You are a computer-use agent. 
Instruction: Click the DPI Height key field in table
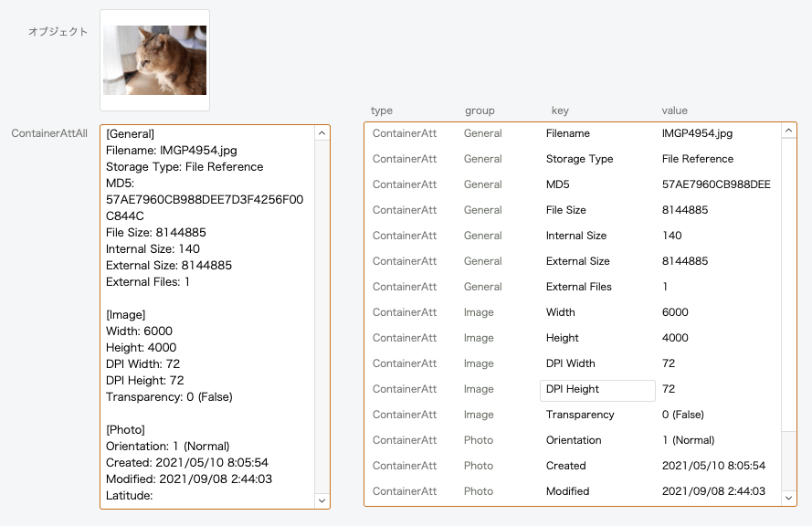(x=597, y=390)
